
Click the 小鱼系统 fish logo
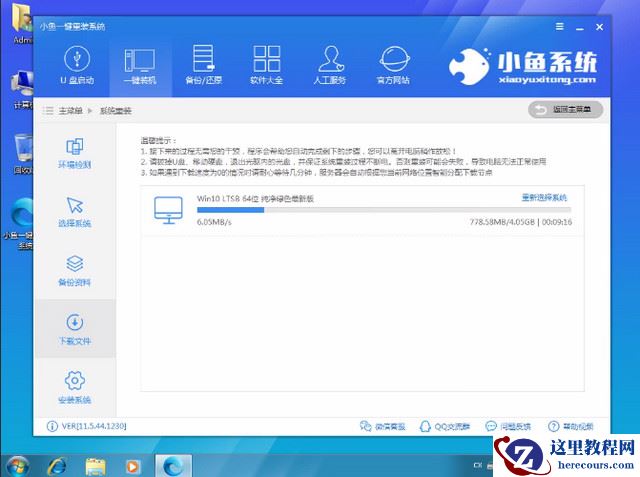[x=522, y=67]
